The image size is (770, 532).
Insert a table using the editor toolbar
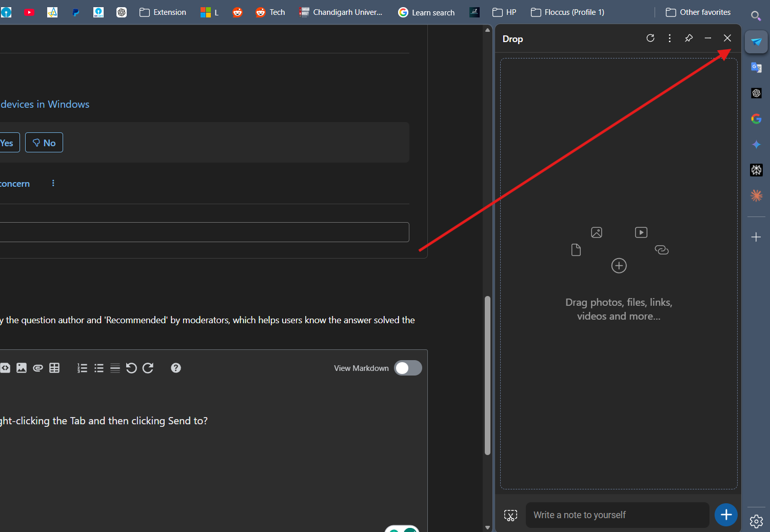(x=54, y=368)
